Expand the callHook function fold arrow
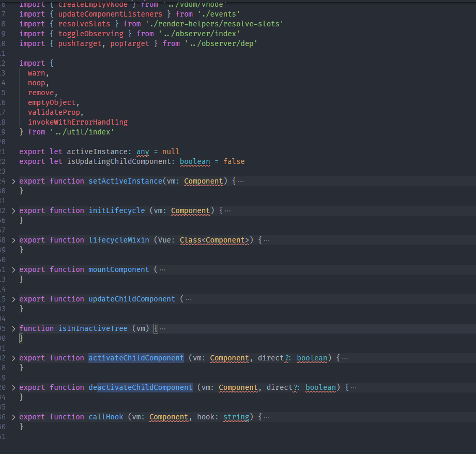This screenshot has width=476, height=454. 13,417
